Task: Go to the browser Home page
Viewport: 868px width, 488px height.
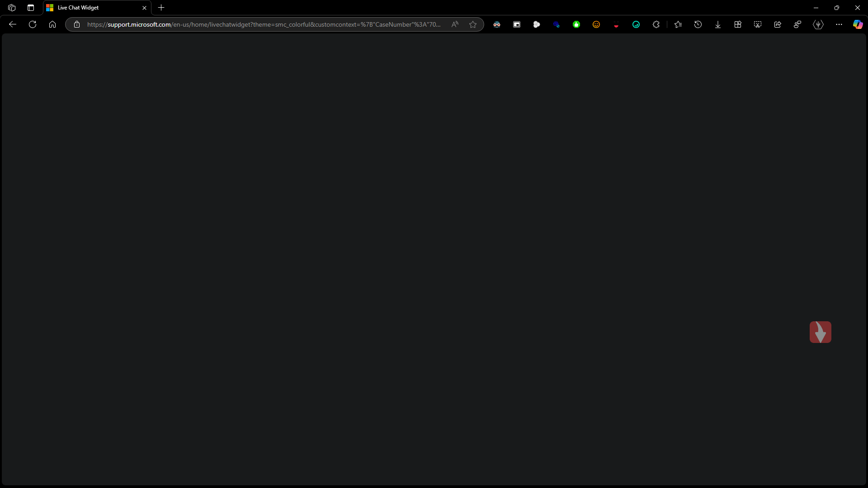Action: click(52, 24)
